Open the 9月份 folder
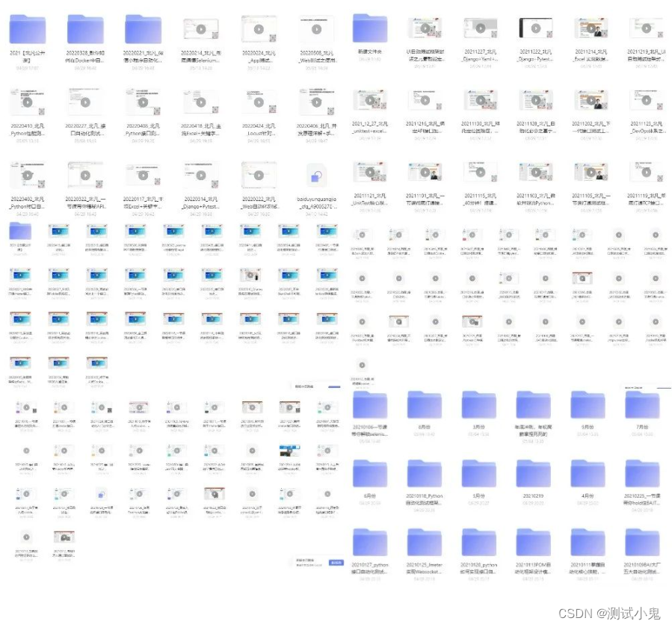The height and width of the screenshot is (627, 672). pyautogui.click(x=588, y=404)
